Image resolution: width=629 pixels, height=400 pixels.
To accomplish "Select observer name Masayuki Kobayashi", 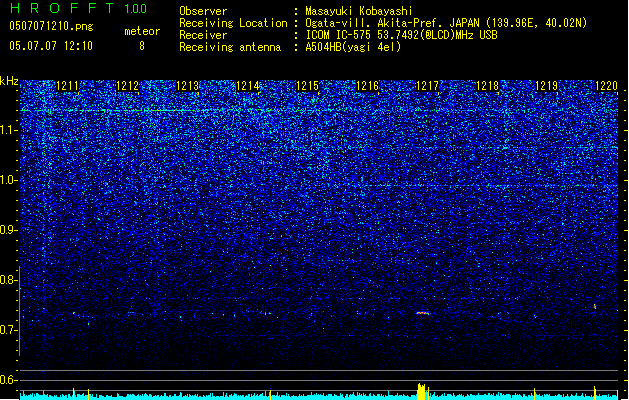I will tap(359, 11).
